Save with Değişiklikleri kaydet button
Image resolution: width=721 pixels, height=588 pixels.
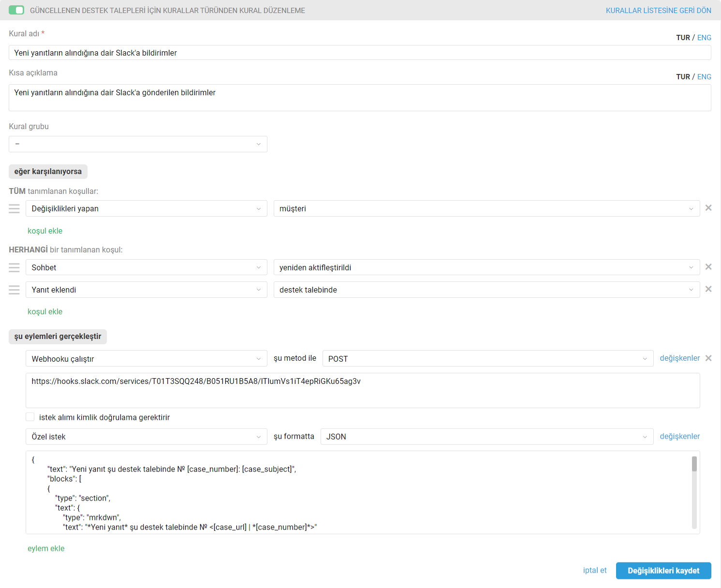(663, 571)
